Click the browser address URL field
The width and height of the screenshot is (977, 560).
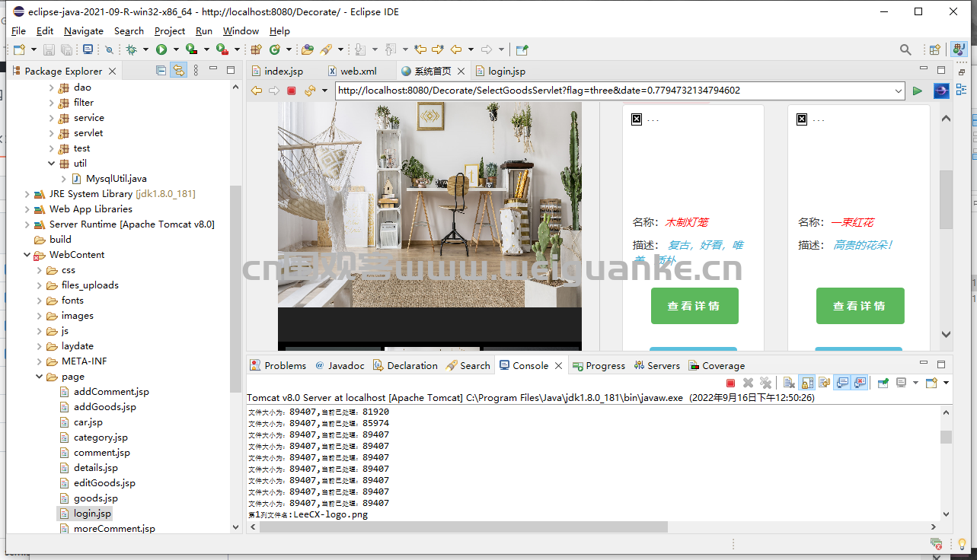[614, 91]
